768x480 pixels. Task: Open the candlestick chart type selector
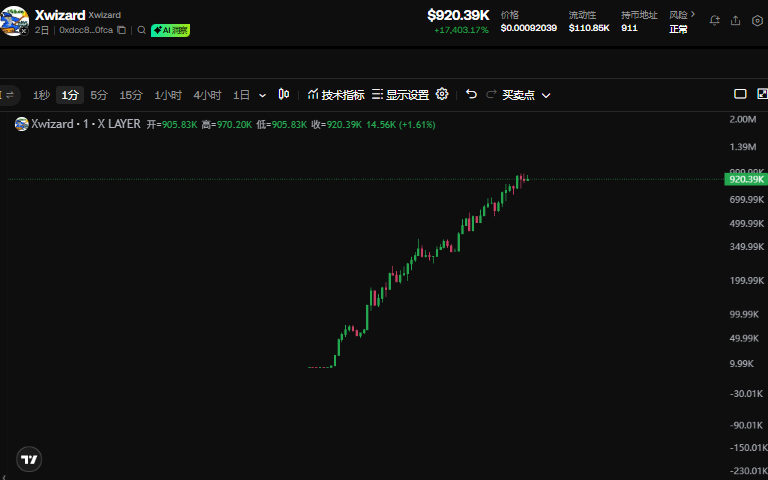click(284, 94)
